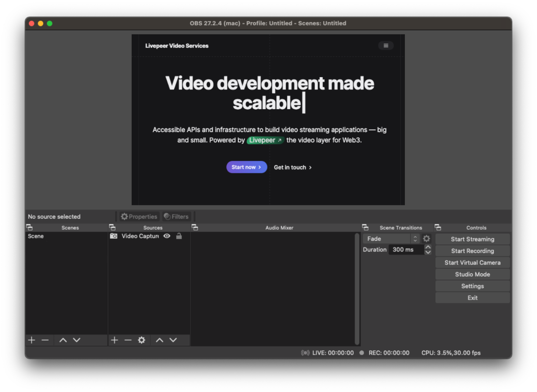Click Start Streaming button
Viewport: 537px width, 392px height.
pyautogui.click(x=472, y=239)
